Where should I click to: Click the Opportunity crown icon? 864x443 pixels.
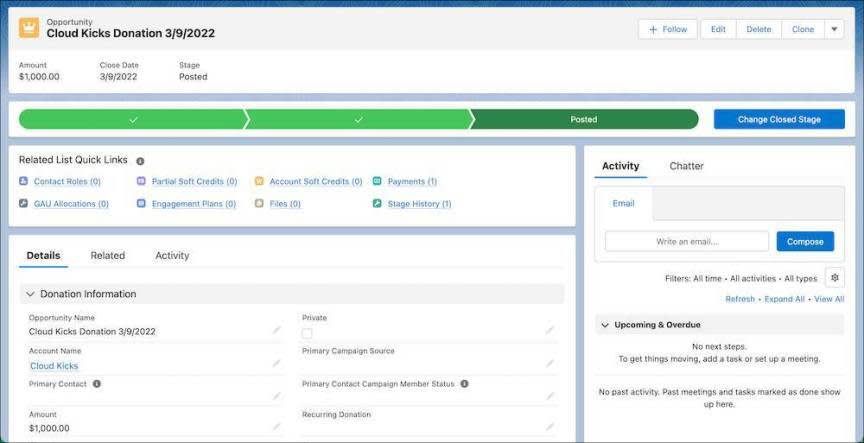pos(29,28)
